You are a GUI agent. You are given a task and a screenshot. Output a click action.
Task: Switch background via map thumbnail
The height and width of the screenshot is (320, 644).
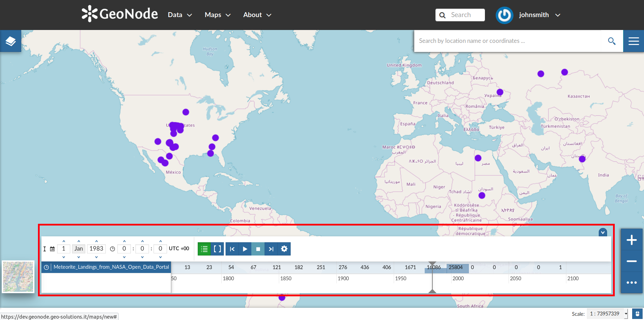pyautogui.click(x=18, y=277)
